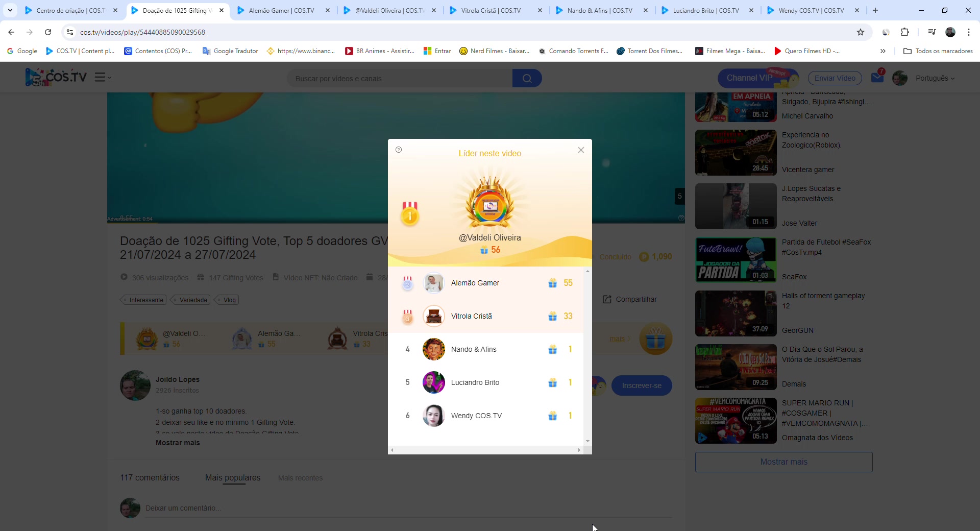Viewport: 980px width, 531px height.
Task: Click the coins balance icon showing 1,090
Action: [644, 257]
